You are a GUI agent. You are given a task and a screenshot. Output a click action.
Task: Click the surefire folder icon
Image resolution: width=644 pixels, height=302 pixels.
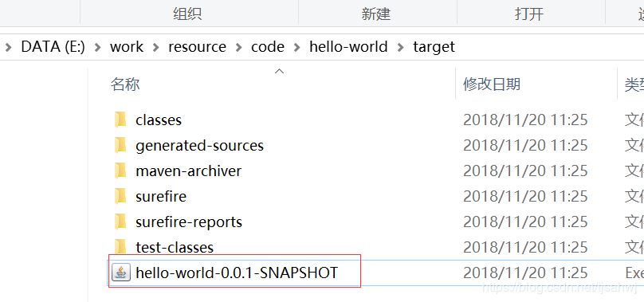[120, 196]
